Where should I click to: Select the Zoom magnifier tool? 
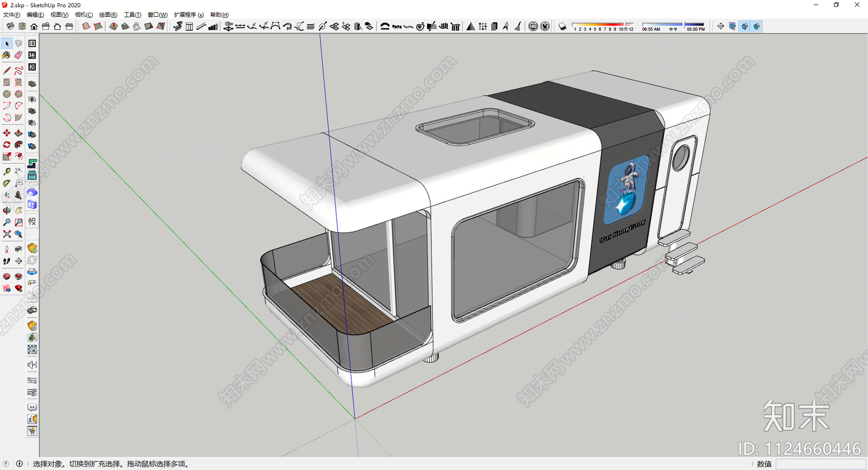[x=7, y=222]
